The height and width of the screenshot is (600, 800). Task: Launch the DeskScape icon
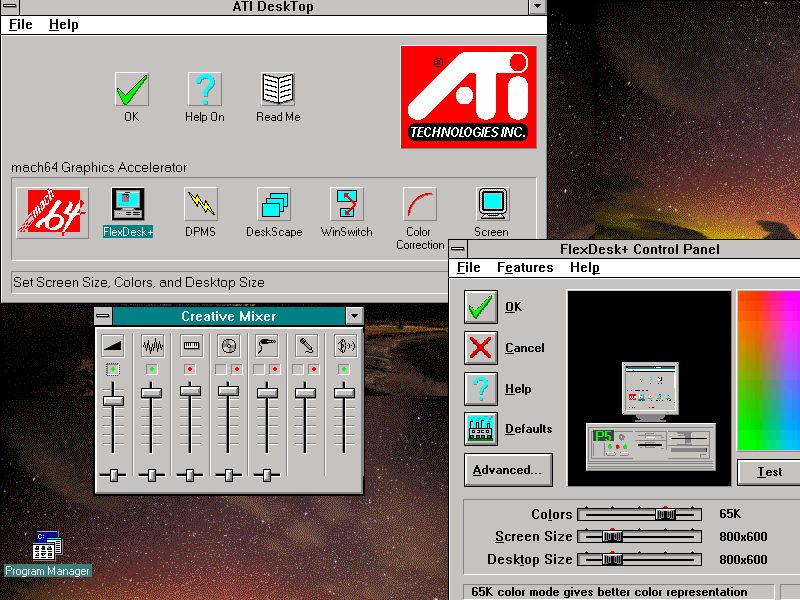[274, 204]
